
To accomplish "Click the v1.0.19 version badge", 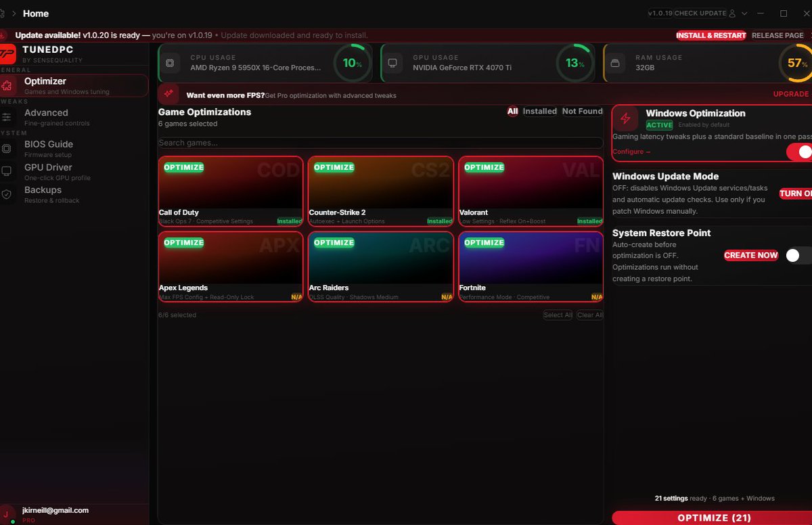I will point(660,14).
